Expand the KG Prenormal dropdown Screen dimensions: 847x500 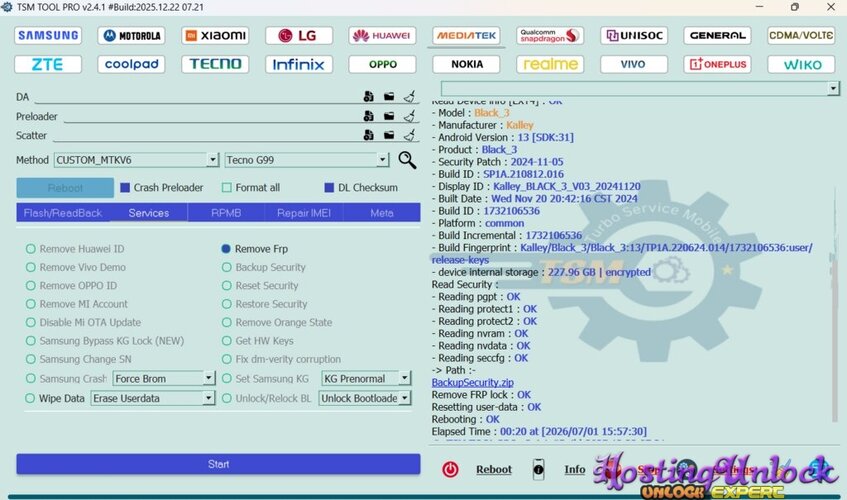pyautogui.click(x=405, y=379)
